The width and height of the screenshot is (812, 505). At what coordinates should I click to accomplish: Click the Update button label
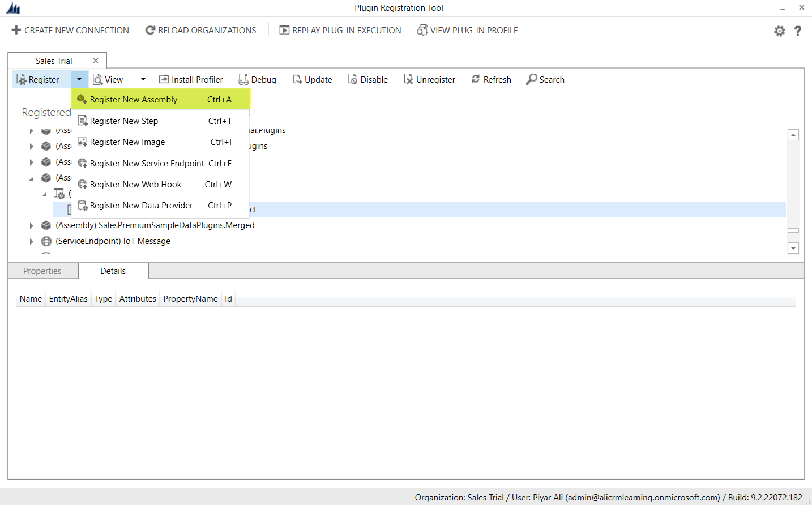pos(318,80)
